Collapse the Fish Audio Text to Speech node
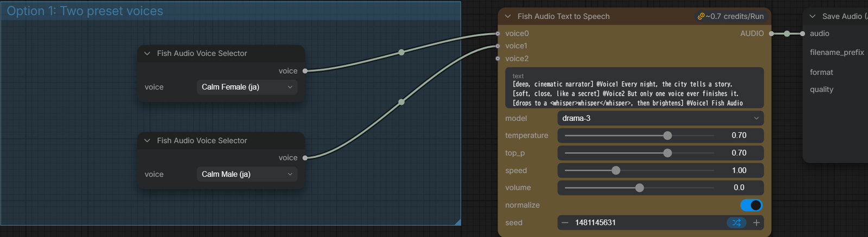 pos(508,16)
